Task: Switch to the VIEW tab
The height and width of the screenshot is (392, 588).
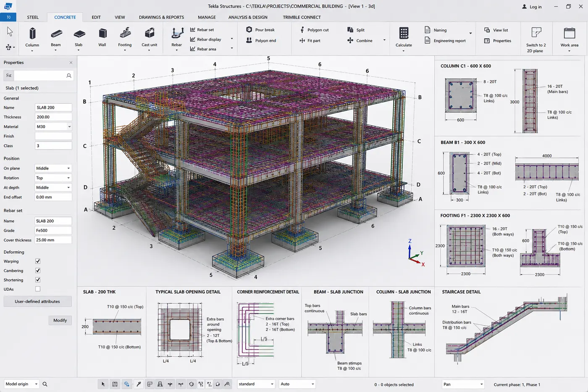Action: pyautogui.click(x=120, y=17)
